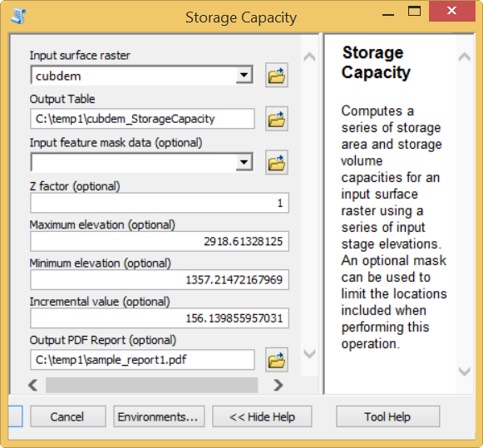Click into the Z factor field
The width and height of the screenshot is (483, 448).
(160, 203)
